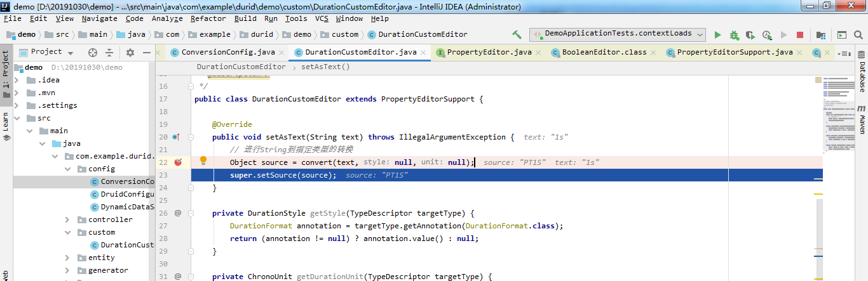Viewport: 868px width, 281px height.
Task: Collapse the config package
Action: tap(68, 169)
